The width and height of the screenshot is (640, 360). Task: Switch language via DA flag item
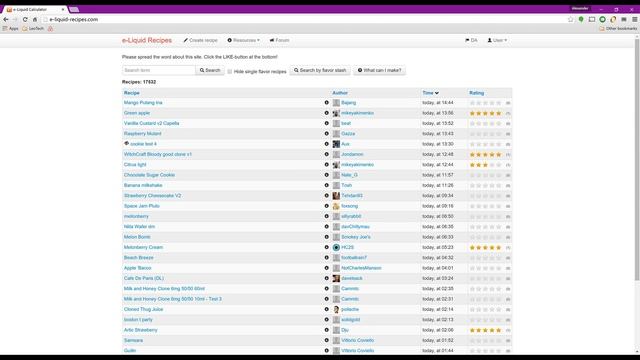[471, 40]
